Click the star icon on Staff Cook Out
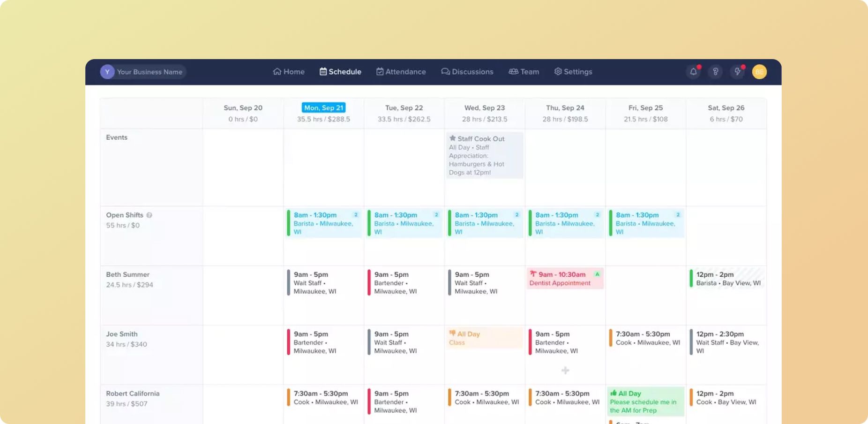Viewport: 868px width, 424px height. pyautogui.click(x=452, y=138)
